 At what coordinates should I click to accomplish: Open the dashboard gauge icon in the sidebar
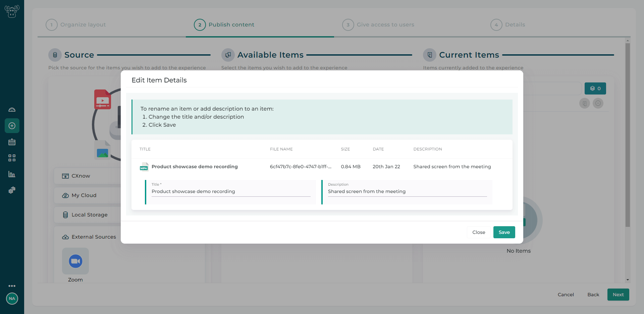(x=12, y=110)
